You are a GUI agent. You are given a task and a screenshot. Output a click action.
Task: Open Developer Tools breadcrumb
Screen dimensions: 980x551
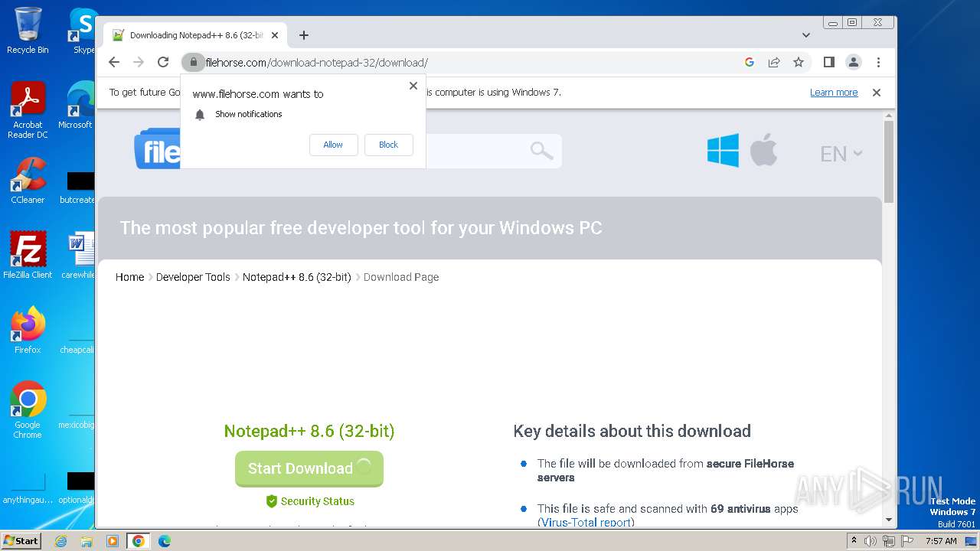tap(193, 277)
